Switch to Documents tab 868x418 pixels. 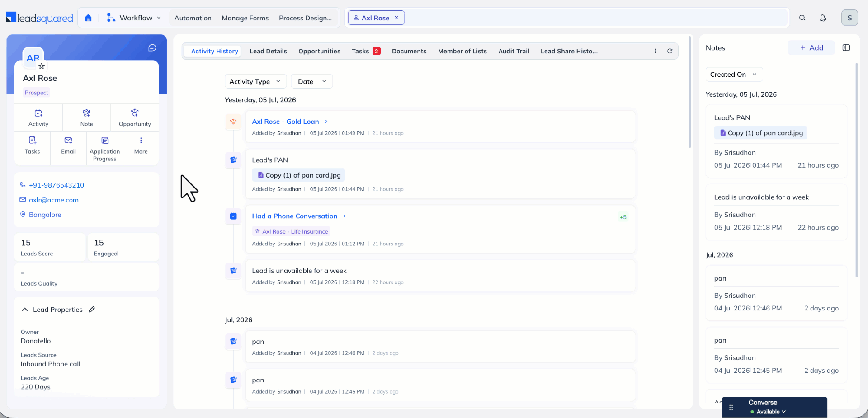pos(409,51)
